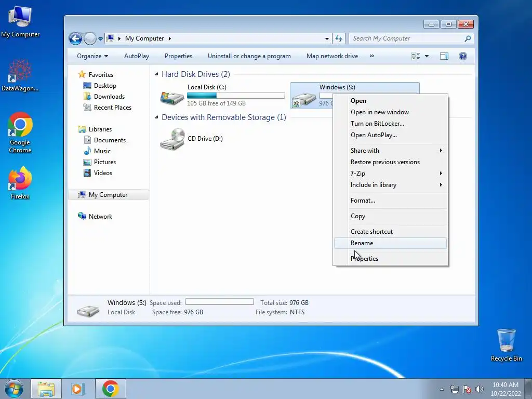Open the Recycle Bin icon
The height and width of the screenshot is (399, 532).
tap(506, 345)
